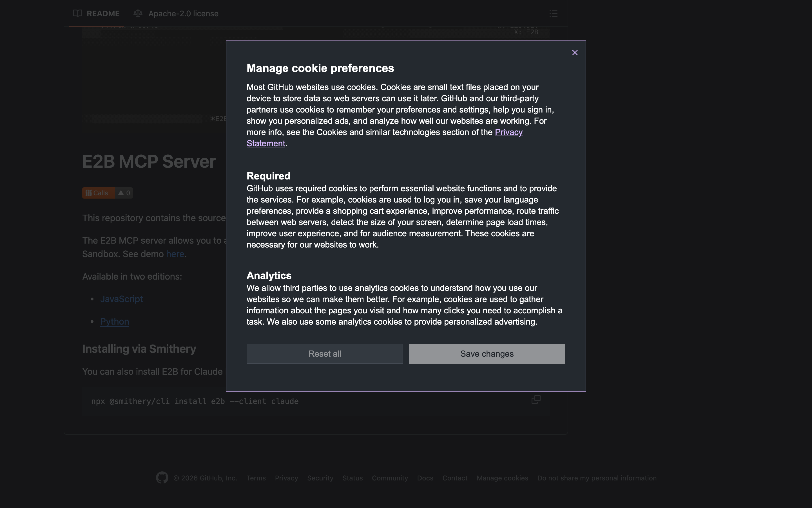This screenshot has width=812, height=508.
Task: Close the cookie preferences dialog
Action: tap(575, 53)
